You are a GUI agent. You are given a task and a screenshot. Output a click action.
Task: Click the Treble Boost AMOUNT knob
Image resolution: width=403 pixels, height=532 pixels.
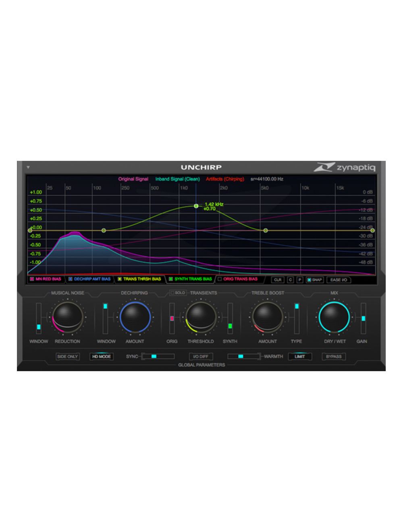[268, 317]
